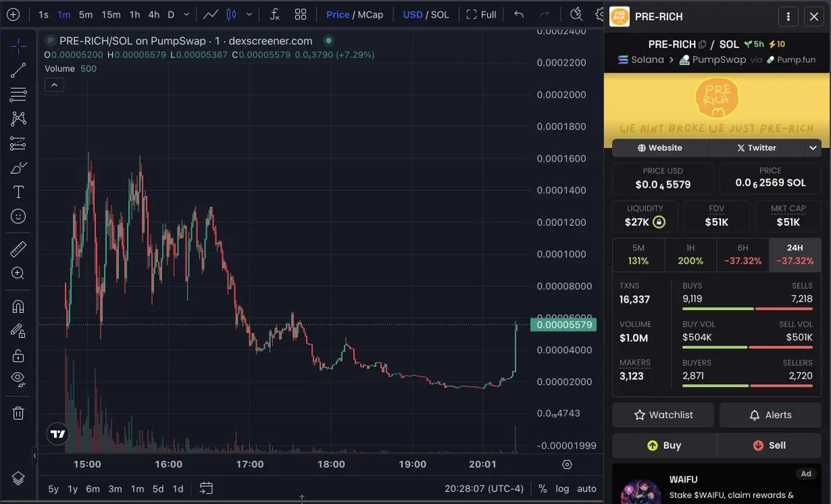Select the trend line drawing tool

point(19,69)
